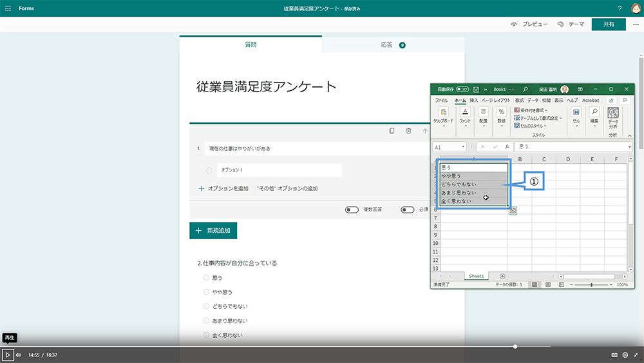
Task: Collapse the Excel ribbon chevron
Action: click(629, 135)
